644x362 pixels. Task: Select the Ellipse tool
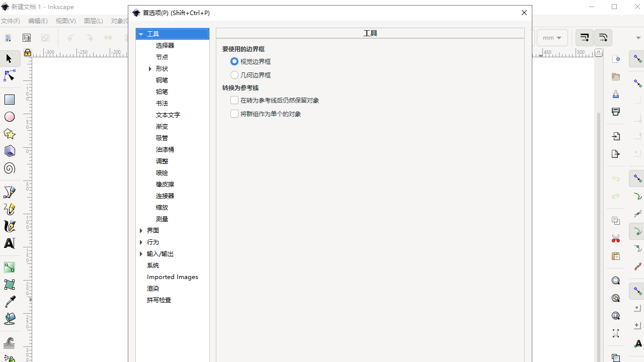pos(9,116)
